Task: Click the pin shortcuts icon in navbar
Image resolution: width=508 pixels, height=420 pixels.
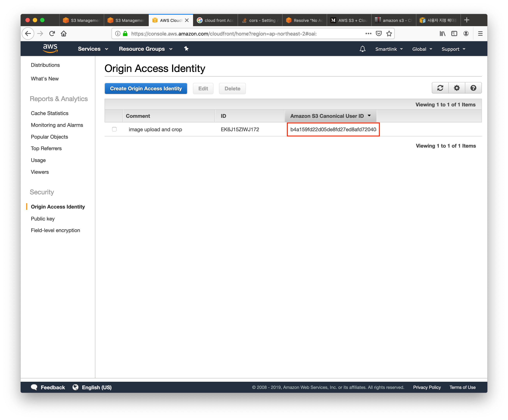Action: coord(186,49)
